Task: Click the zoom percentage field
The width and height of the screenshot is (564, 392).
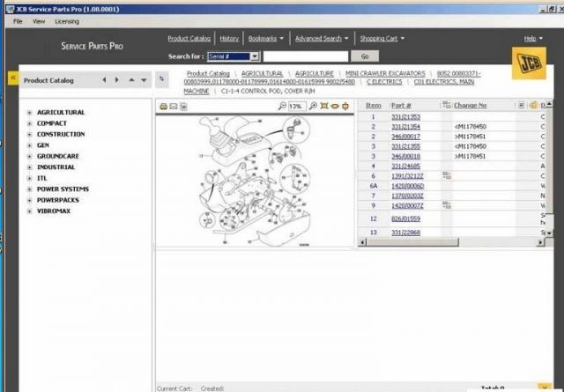Action: pyautogui.click(x=297, y=106)
